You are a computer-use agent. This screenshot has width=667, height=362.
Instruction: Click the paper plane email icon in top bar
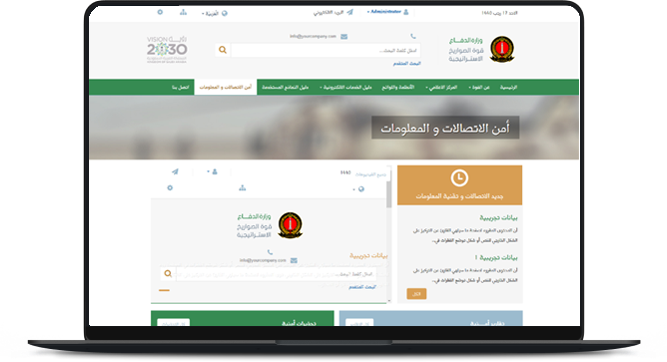click(350, 12)
